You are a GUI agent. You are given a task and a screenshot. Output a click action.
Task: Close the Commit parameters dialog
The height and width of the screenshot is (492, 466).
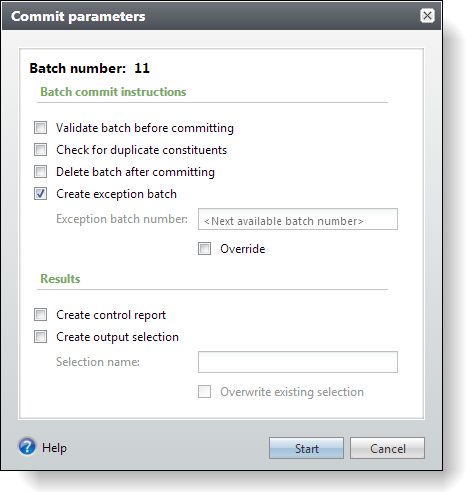click(427, 16)
